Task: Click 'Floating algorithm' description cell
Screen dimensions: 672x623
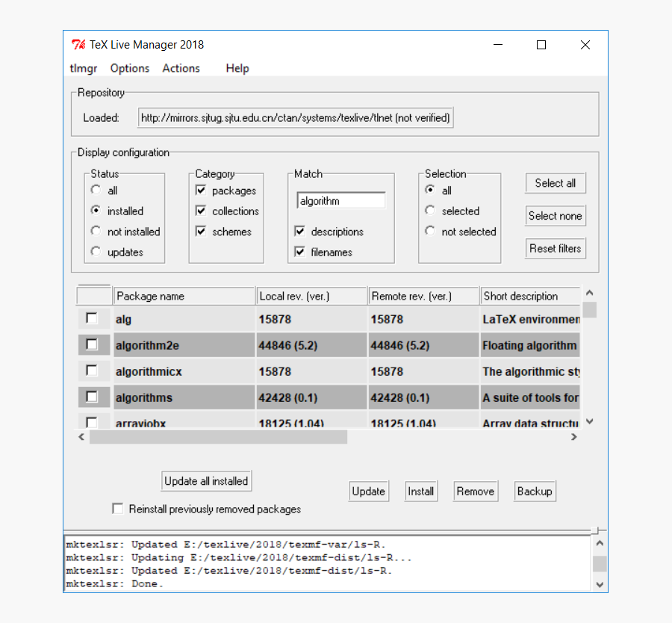Action: [x=529, y=346]
